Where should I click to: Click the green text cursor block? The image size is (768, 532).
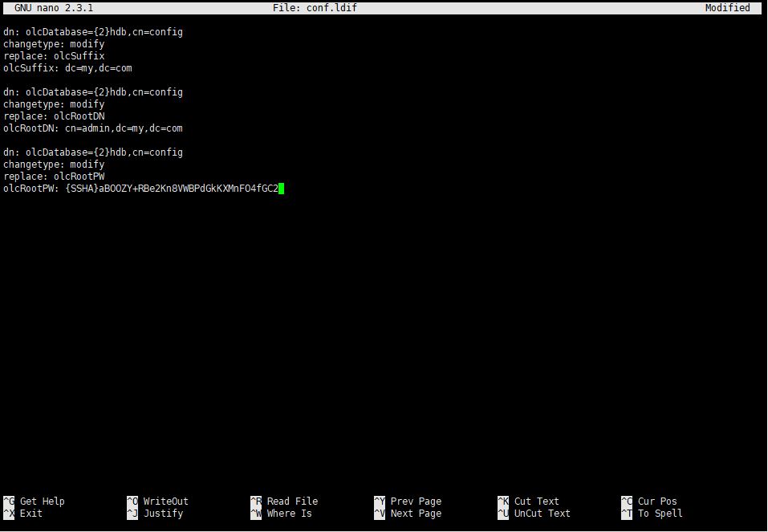point(282,189)
